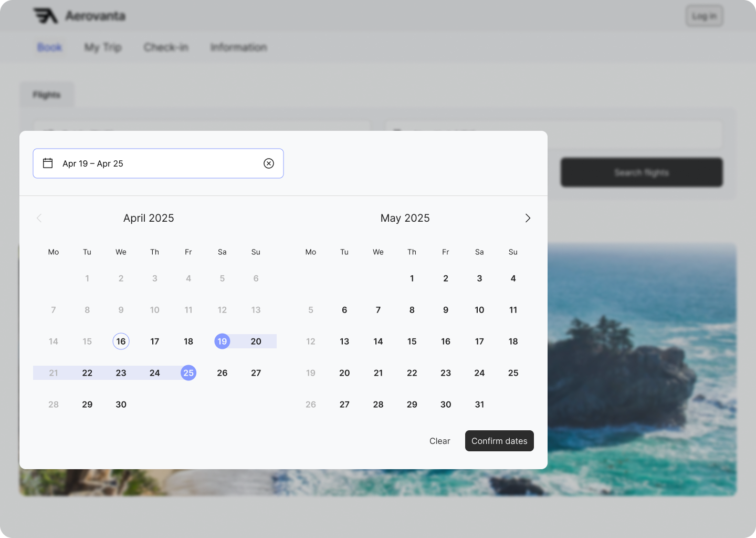Screen dimensions: 756x538
Task: Go to previous month using left chevron
Action: coord(39,218)
